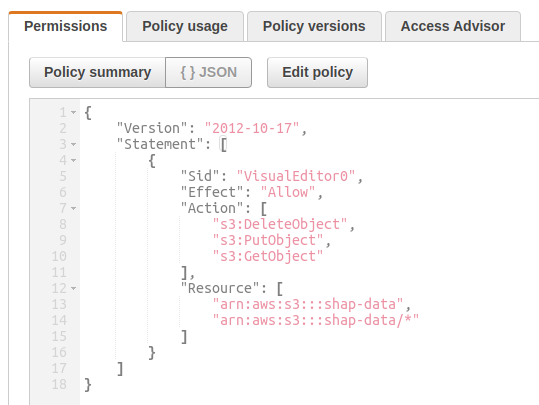Click the curly braces icon on JSON button
Screen dimensions: 539x405
tap(188, 73)
